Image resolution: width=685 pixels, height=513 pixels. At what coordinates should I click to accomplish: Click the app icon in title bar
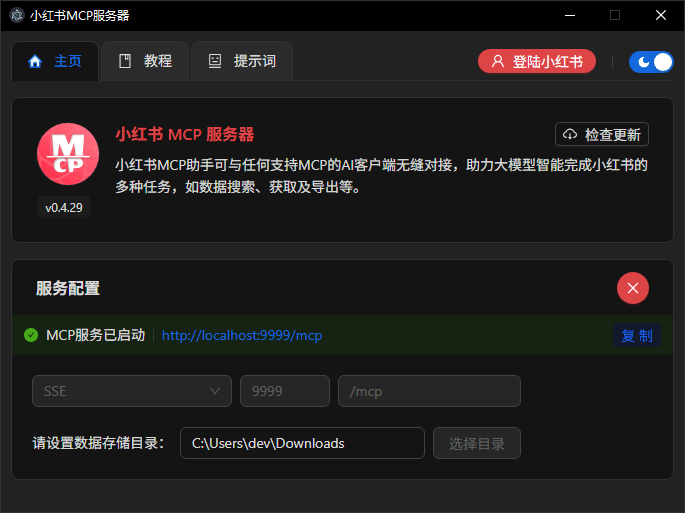pyautogui.click(x=17, y=15)
